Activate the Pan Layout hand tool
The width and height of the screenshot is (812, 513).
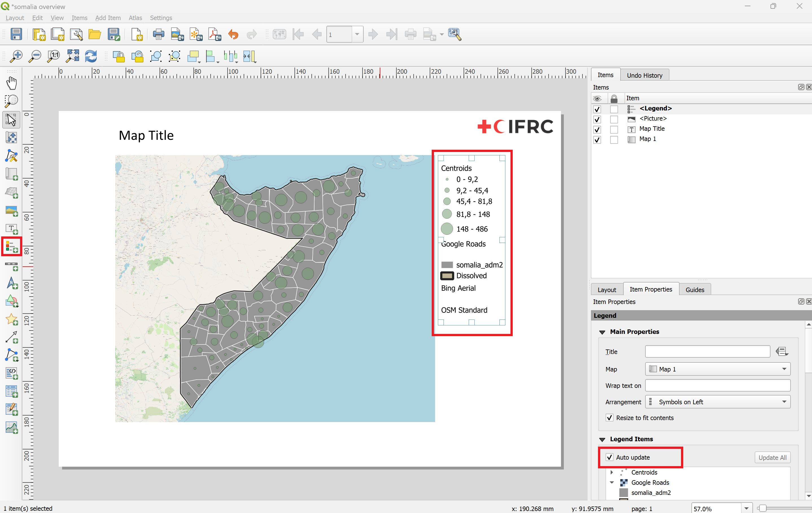click(12, 83)
